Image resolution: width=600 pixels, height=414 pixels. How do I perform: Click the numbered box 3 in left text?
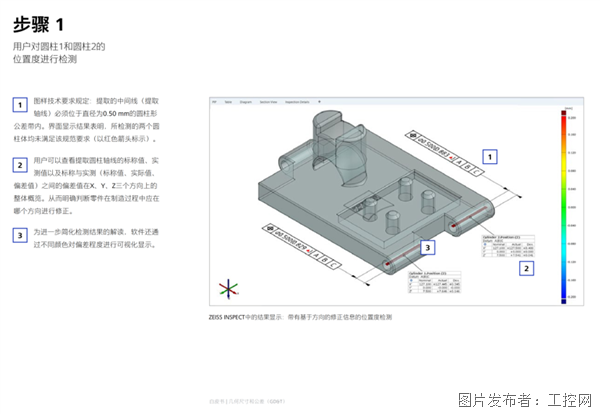pyautogui.click(x=19, y=236)
